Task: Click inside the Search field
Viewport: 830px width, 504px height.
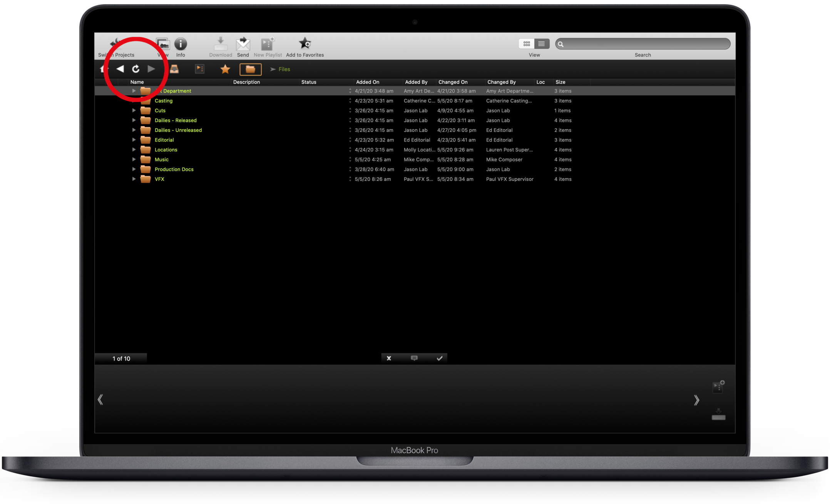Action: (x=647, y=44)
